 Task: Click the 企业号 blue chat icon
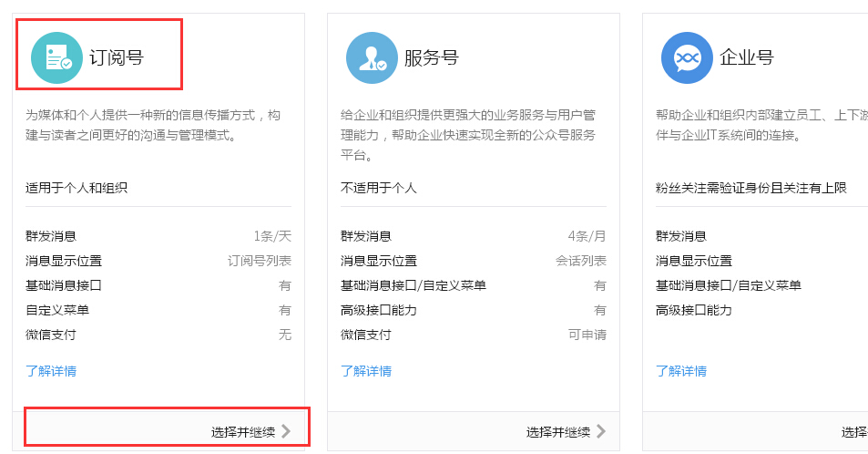(687, 57)
